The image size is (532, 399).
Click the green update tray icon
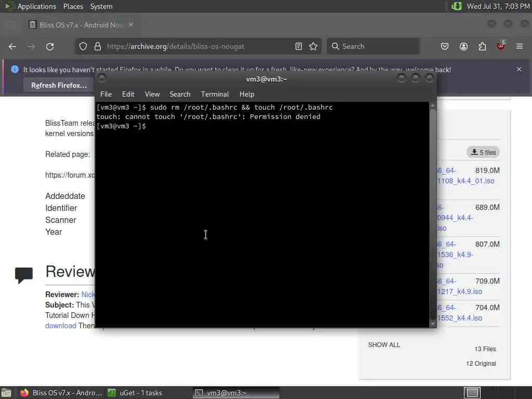pos(456,6)
